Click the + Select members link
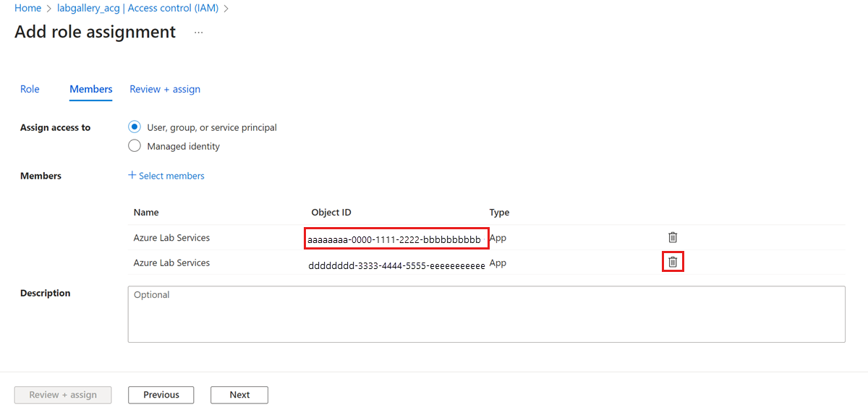 166,176
